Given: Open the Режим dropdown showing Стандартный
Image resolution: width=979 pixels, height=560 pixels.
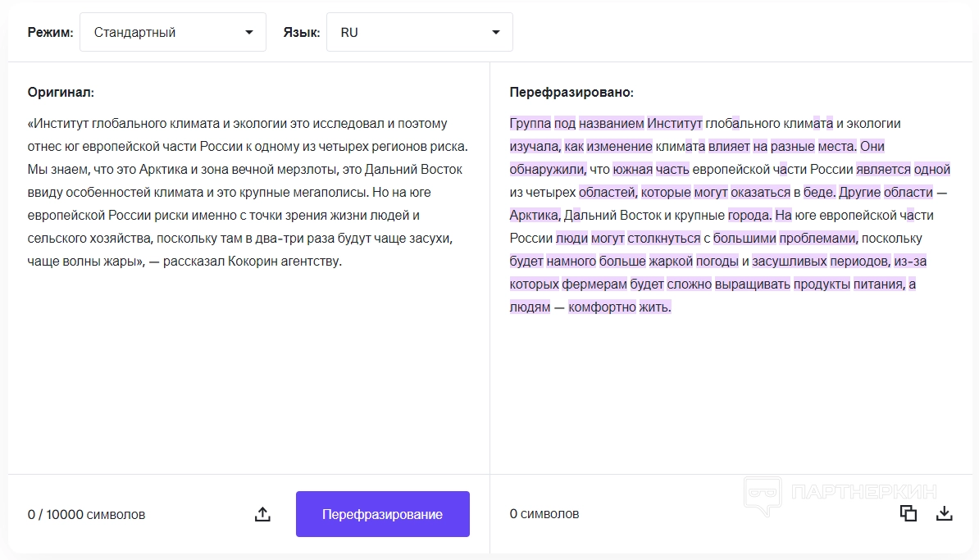Looking at the screenshot, I should click(173, 33).
